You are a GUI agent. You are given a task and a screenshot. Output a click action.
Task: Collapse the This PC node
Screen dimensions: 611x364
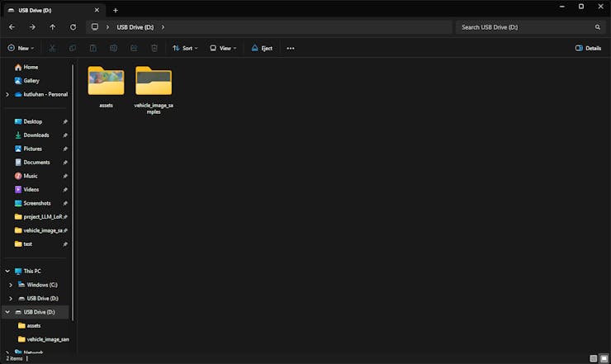tap(7, 272)
